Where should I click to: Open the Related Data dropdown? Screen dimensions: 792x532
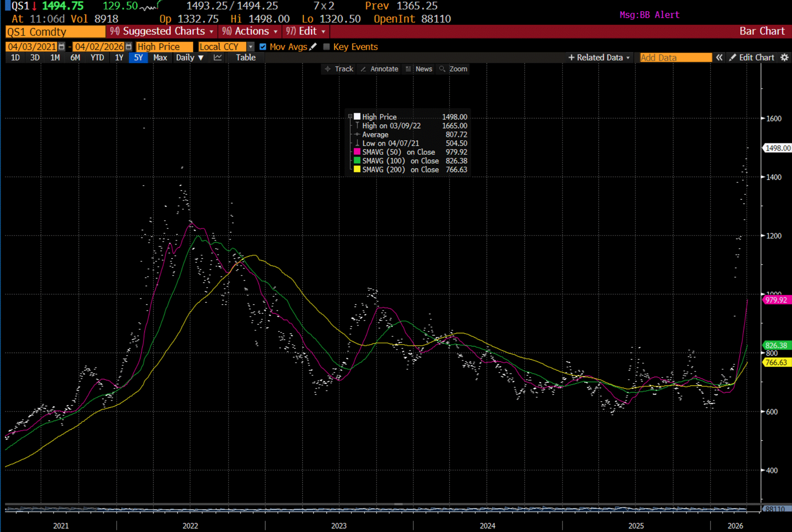click(x=599, y=58)
